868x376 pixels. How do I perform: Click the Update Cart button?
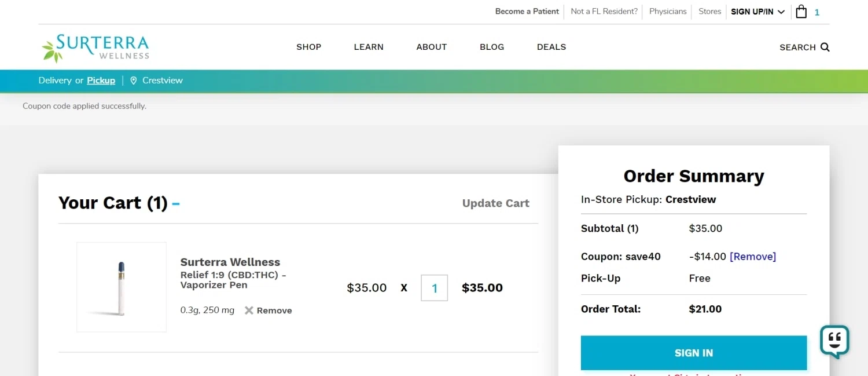click(x=495, y=203)
